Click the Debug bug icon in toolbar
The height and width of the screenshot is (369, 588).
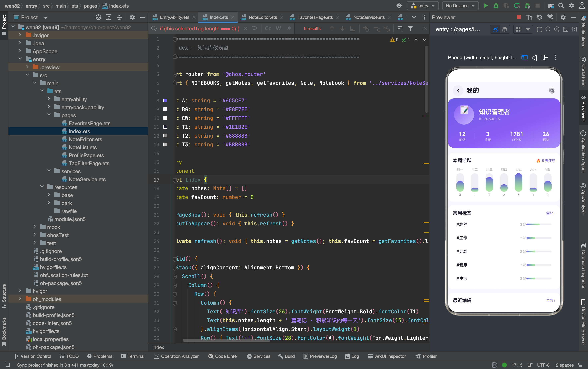pos(496,6)
